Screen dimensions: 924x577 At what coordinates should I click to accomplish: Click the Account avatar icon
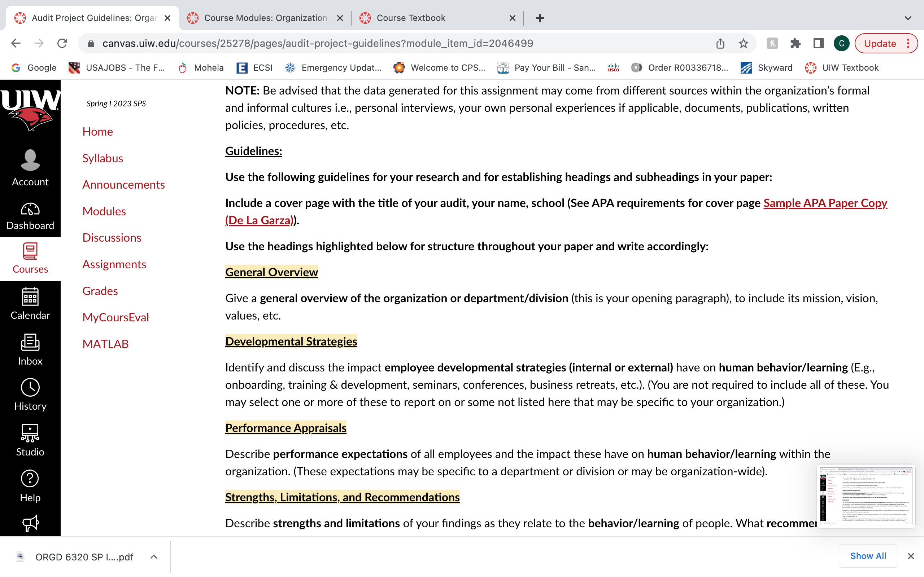click(x=30, y=160)
